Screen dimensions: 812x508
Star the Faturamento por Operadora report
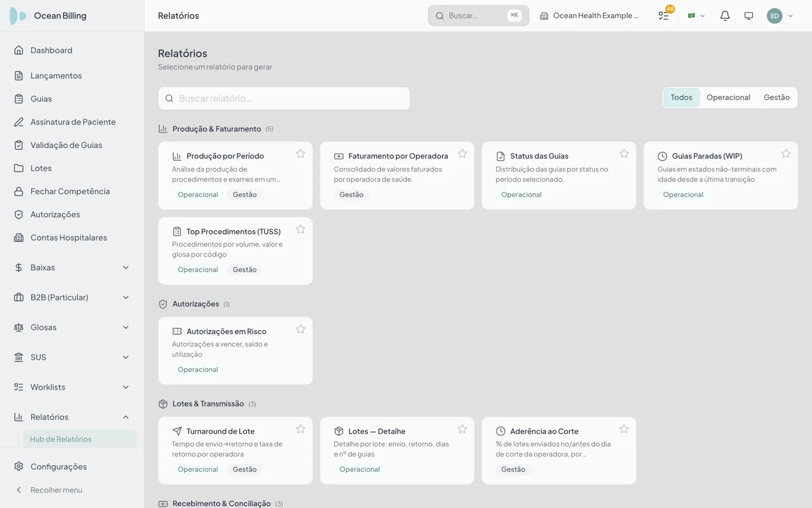462,153
